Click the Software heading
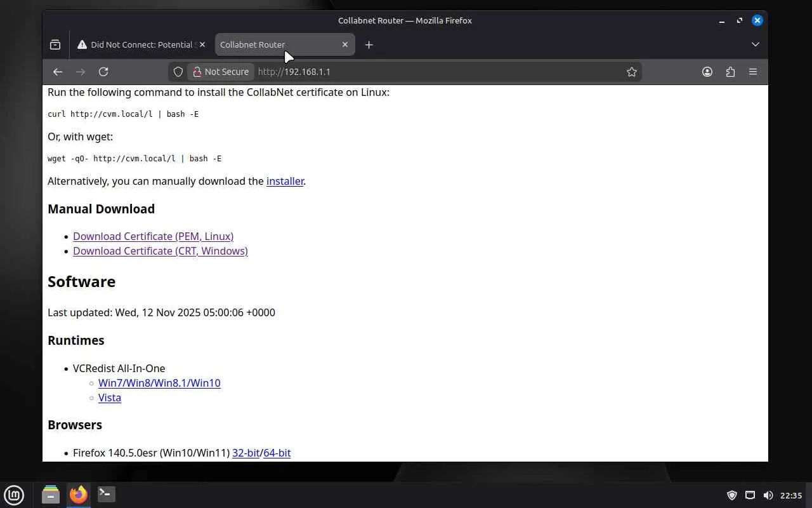Viewport: 812px width, 508px height. click(81, 281)
